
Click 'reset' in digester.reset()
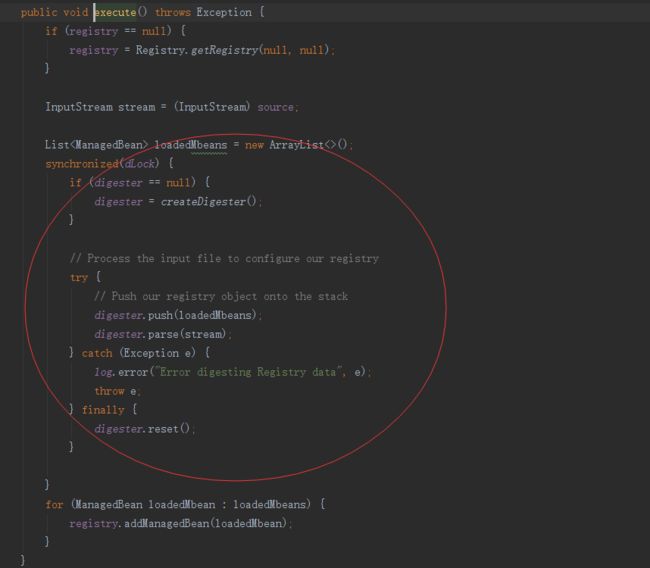(163, 429)
